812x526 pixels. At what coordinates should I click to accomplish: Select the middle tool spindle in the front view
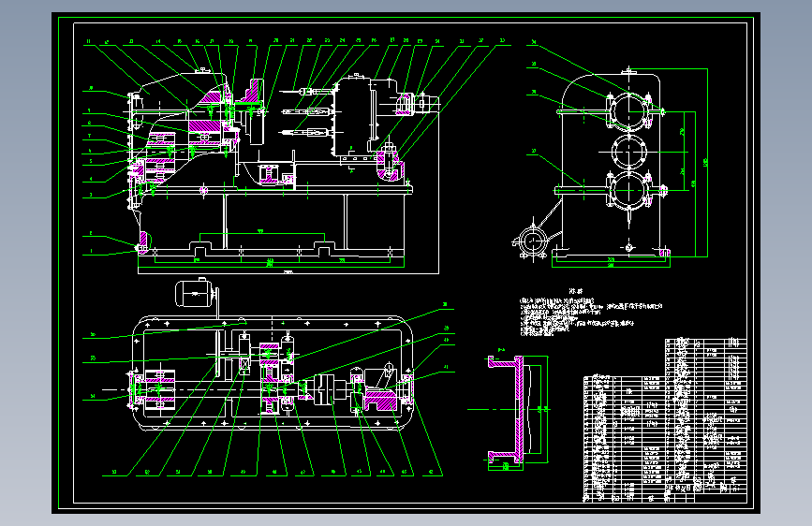click(307, 111)
